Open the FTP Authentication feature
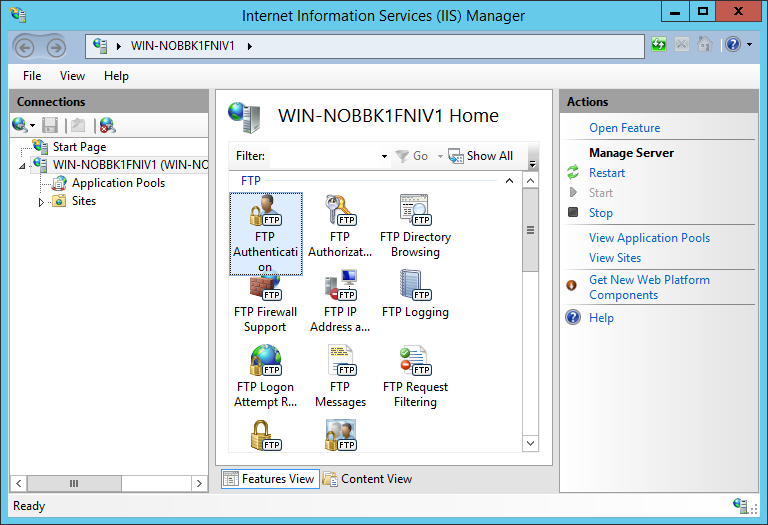The width and height of the screenshot is (768, 525). coord(265,234)
